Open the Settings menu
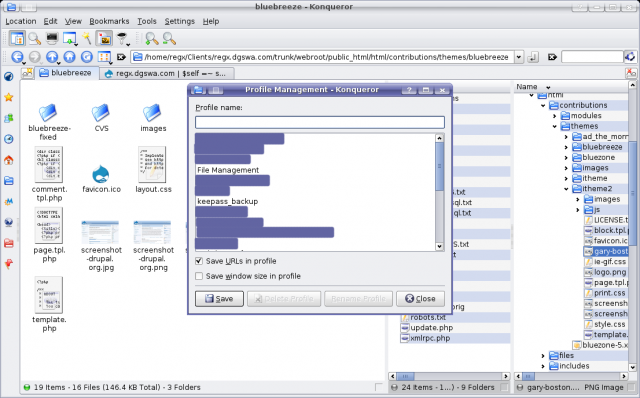 (x=180, y=21)
